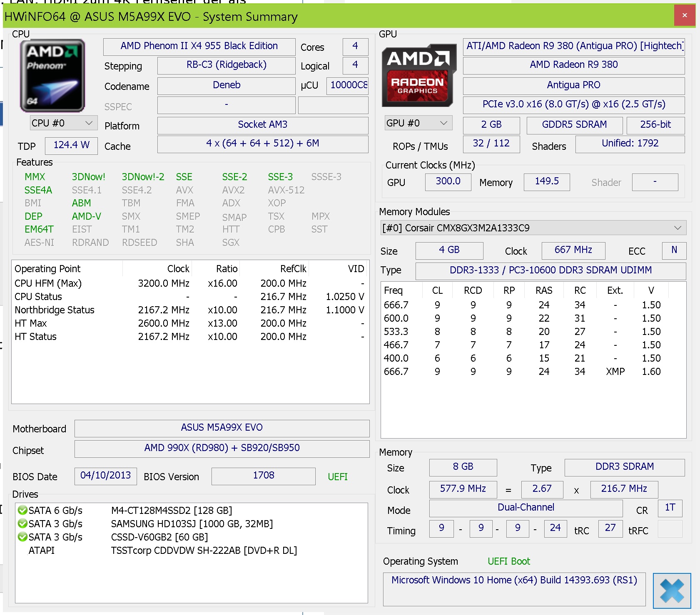
Task: Click the total Memory Size 8 GB field
Action: click(463, 467)
